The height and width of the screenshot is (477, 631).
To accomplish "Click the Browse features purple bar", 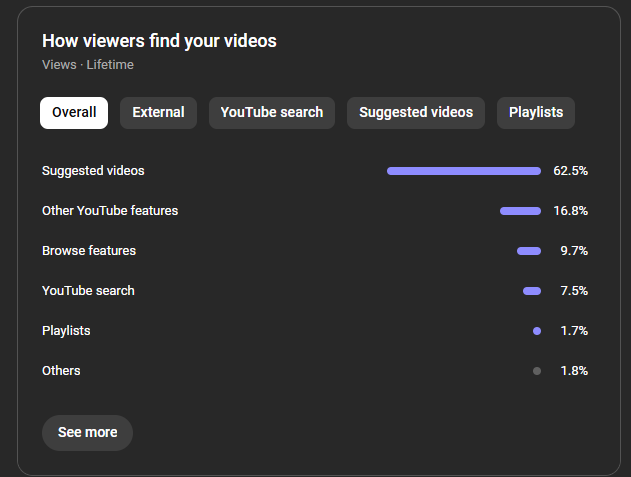I will 529,251.
